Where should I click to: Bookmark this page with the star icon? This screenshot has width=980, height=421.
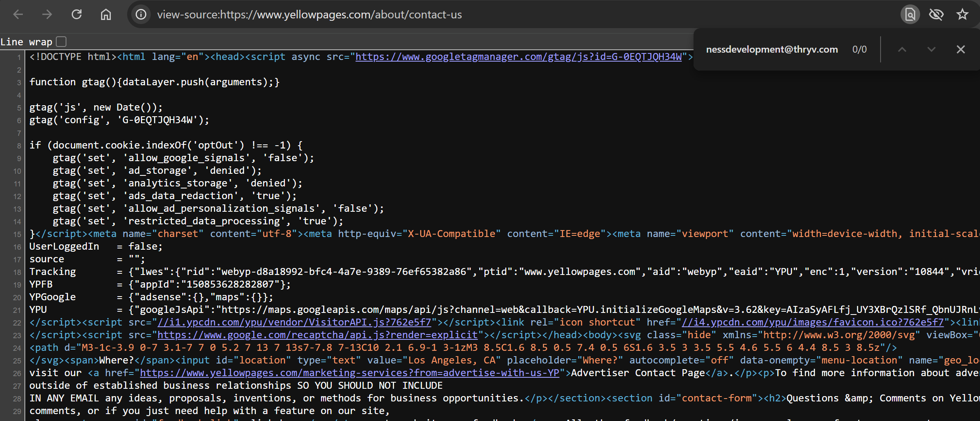[963, 14]
